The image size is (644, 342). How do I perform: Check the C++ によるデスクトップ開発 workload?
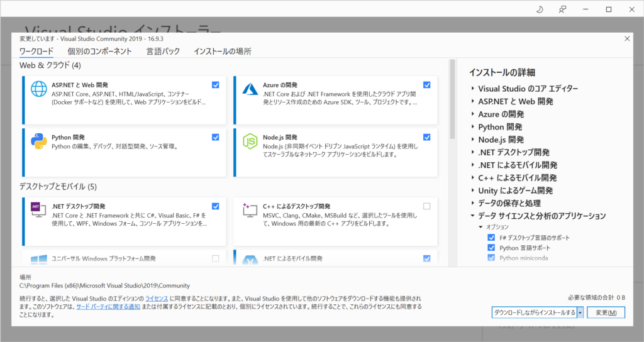pyautogui.click(x=427, y=206)
